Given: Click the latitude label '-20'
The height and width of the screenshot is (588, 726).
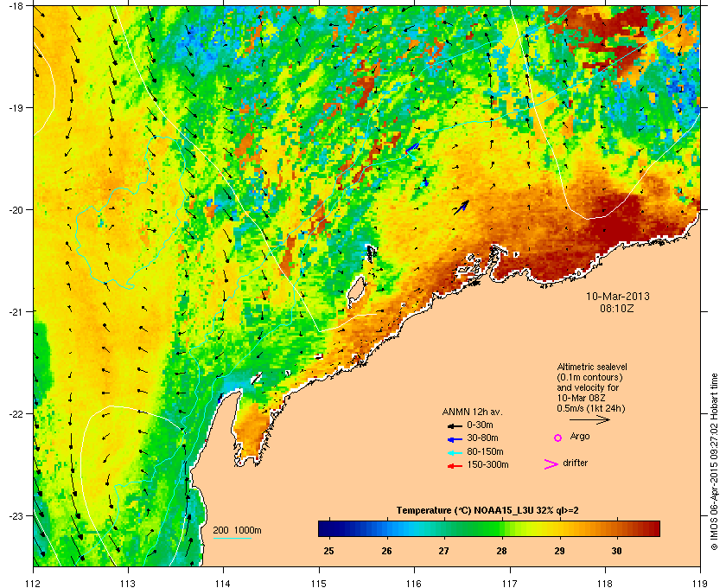Looking at the screenshot, I should 16,209.
